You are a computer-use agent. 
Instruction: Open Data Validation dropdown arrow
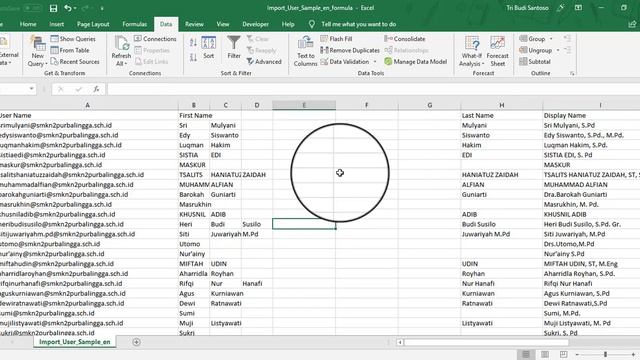[375, 62]
